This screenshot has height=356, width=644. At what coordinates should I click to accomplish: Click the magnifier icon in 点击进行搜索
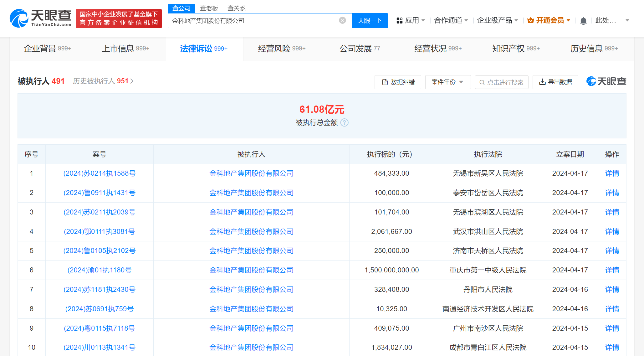point(482,82)
